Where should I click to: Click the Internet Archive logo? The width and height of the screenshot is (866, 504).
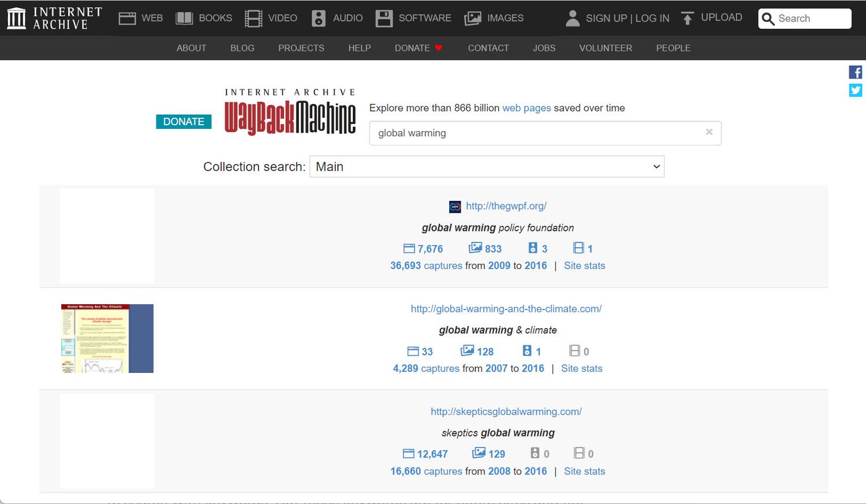[54, 18]
